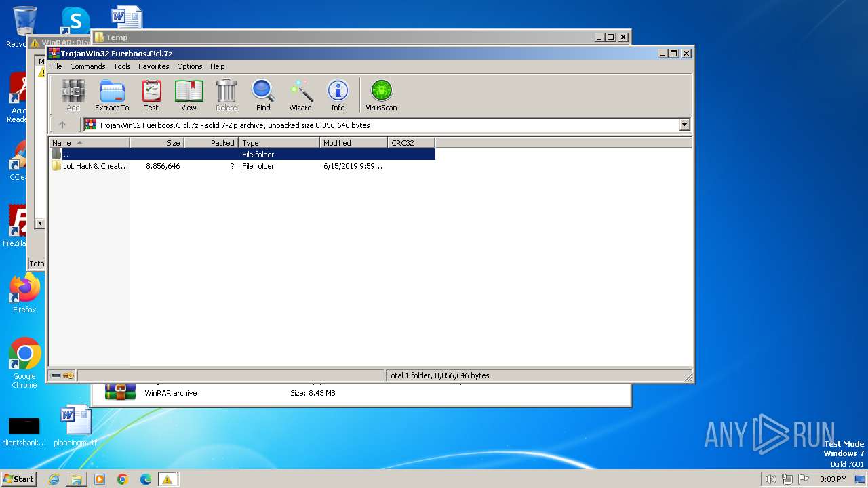Click the 3:03 PM system clock

click(833, 479)
